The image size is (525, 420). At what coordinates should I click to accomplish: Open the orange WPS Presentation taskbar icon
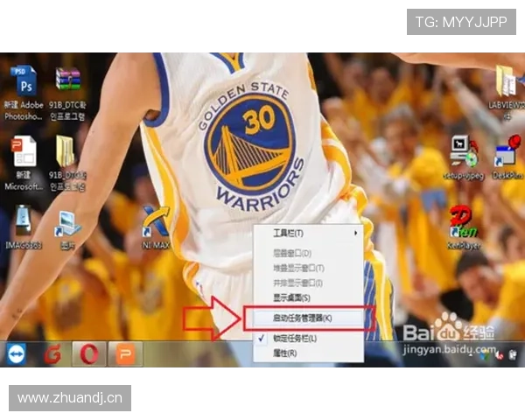coord(125,354)
